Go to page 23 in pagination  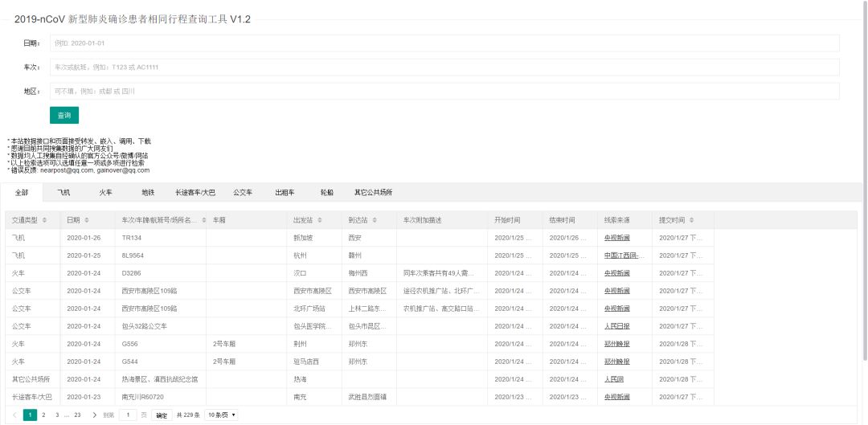coord(77,415)
